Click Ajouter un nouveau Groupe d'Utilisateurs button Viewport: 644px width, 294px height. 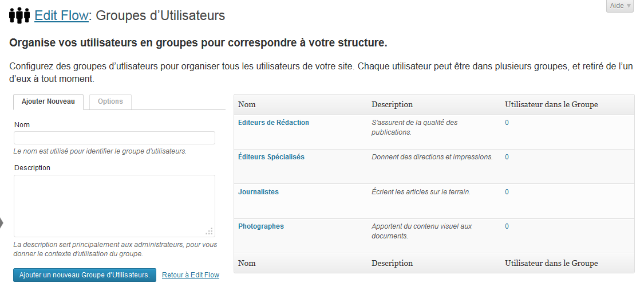click(x=85, y=275)
